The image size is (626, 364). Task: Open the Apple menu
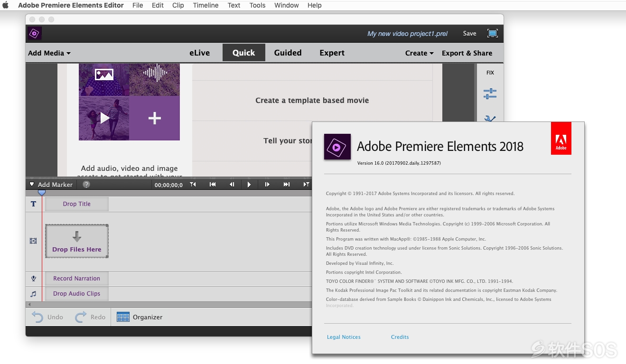pyautogui.click(x=6, y=5)
